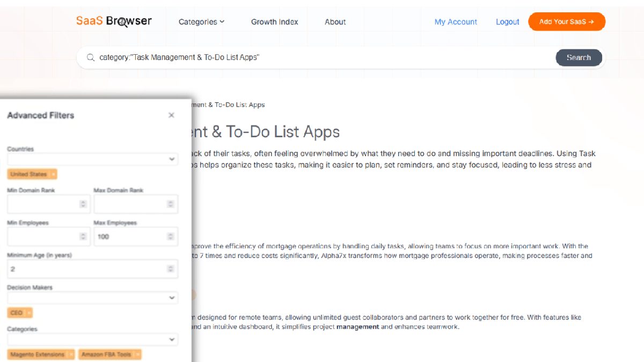Remove the United States country tag
Screen dimensions: 644x362
click(54, 174)
